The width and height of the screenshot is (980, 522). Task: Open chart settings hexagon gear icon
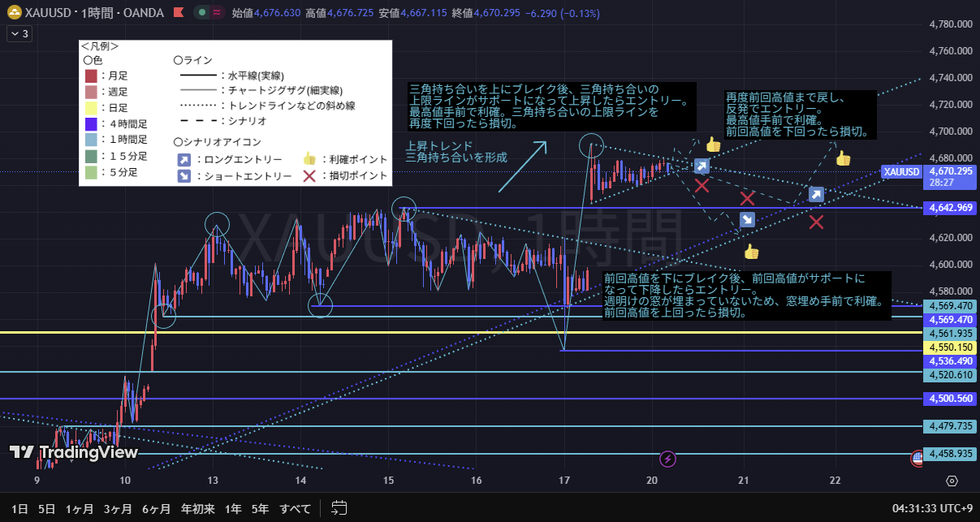pyautogui.click(x=951, y=481)
